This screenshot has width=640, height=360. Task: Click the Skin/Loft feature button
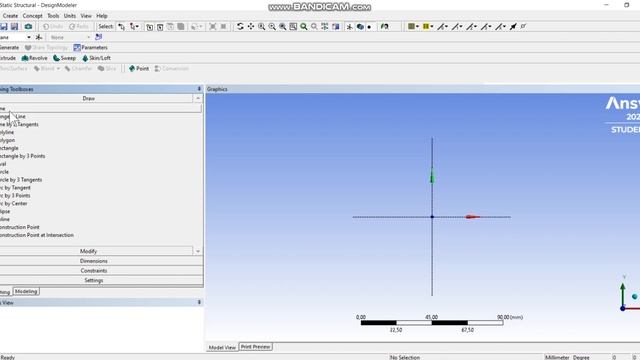pyautogui.click(x=96, y=58)
